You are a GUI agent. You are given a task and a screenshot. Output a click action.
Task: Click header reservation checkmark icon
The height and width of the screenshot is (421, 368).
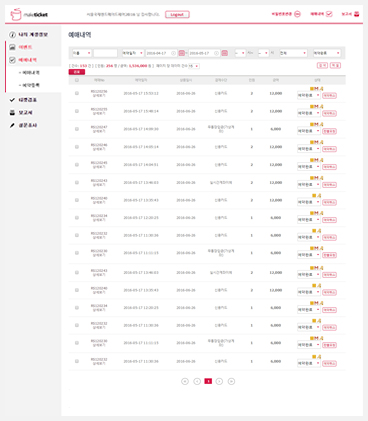point(329,14)
